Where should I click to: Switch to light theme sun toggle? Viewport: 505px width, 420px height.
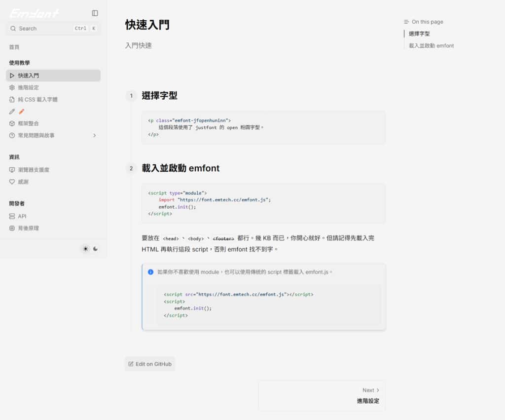(85, 249)
